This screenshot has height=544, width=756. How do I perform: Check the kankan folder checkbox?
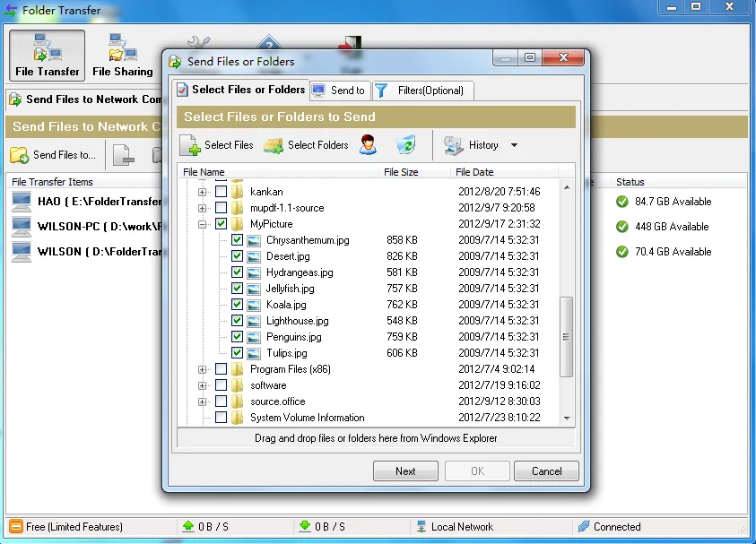pos(221,192)
